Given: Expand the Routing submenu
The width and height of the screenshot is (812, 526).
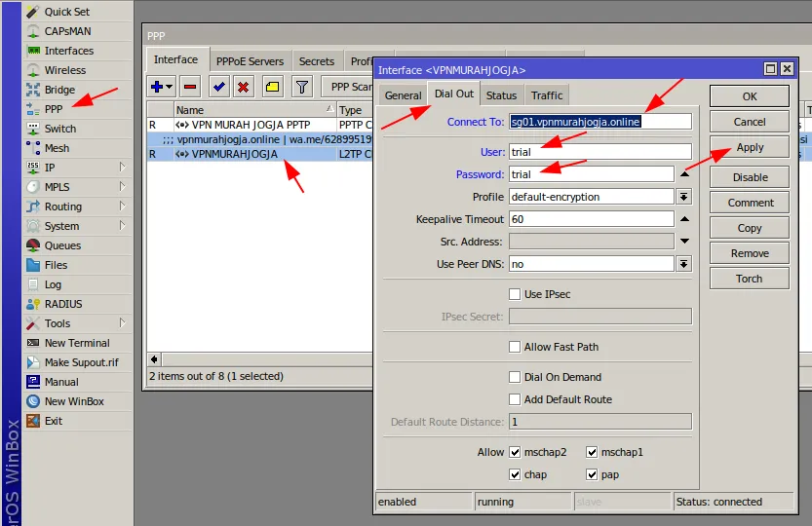Looking at the screenshot, I should click(122, 207).
